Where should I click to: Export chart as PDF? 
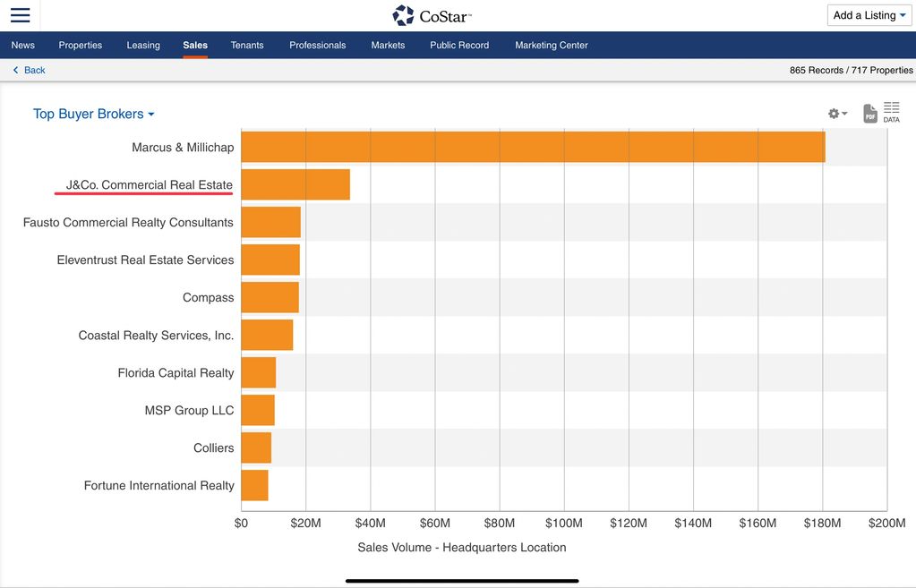pos(869,114)
